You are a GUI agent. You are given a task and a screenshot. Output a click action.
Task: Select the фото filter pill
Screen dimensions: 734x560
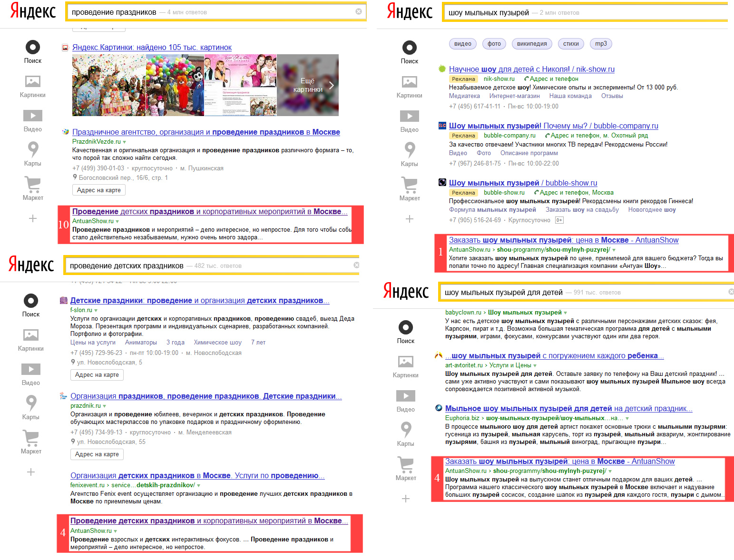coord(494,44)
